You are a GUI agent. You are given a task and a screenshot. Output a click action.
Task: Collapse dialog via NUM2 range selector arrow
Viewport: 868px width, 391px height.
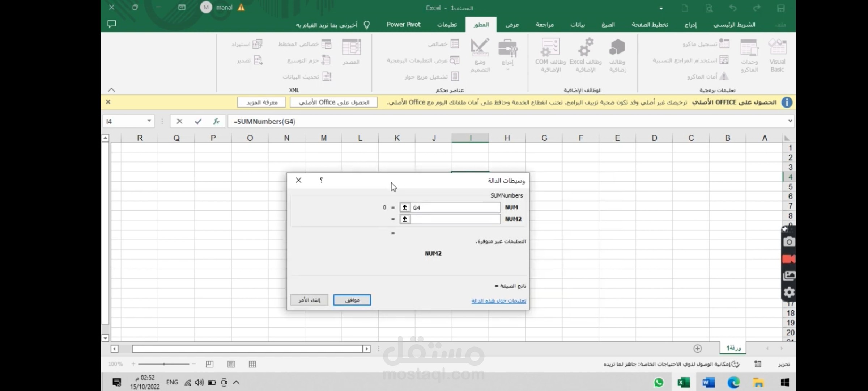point(405,219)
